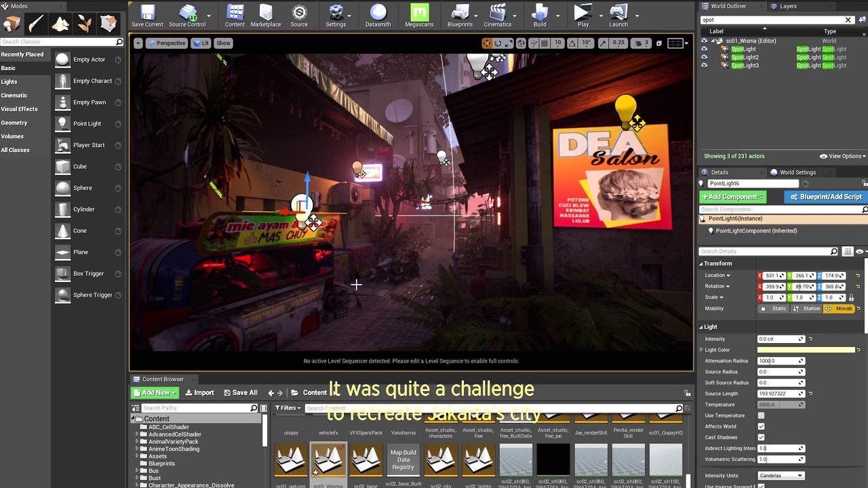Viewport: 868px width, 488px height.
Task: Click the Blueprints toolbar icon
Action: click(460, 15)
